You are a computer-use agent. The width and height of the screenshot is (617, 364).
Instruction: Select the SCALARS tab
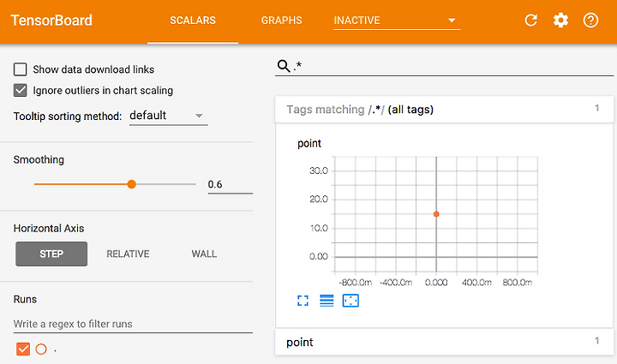[193, 21]
